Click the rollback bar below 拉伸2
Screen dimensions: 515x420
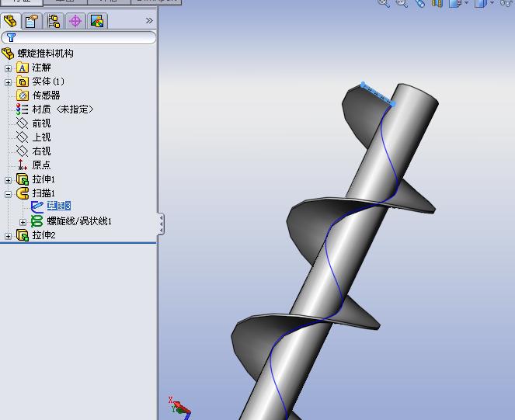tap(78, 243)
